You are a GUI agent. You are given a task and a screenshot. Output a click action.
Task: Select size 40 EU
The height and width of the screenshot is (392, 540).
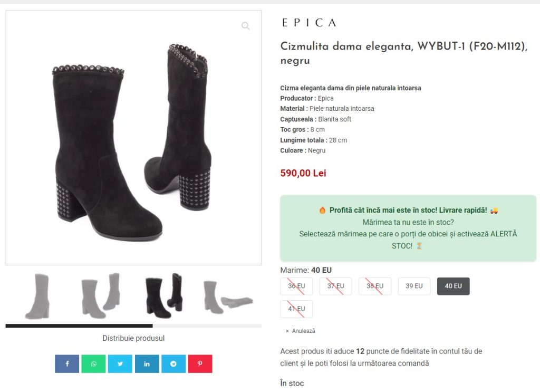click(x=453, y=286)
